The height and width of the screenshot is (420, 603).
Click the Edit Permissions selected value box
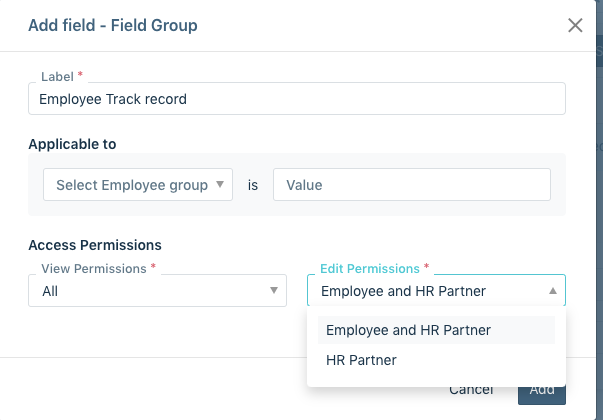(x=436, y=290)
